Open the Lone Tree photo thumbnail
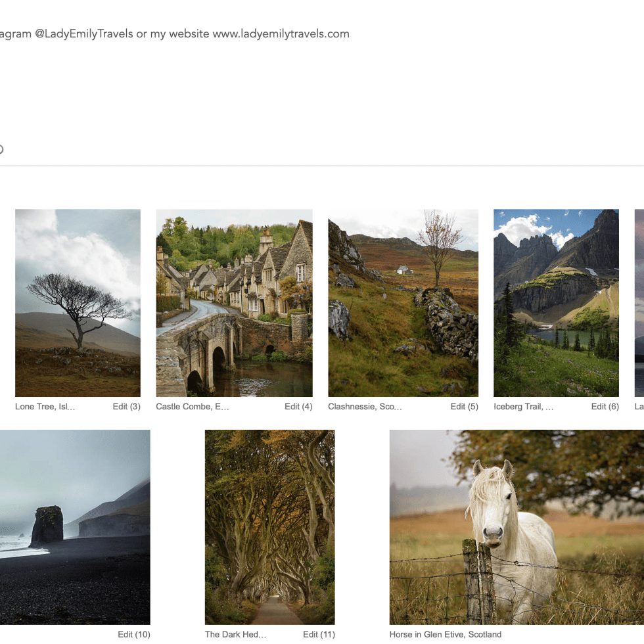The image size is (644, 644). pos(78,303)
